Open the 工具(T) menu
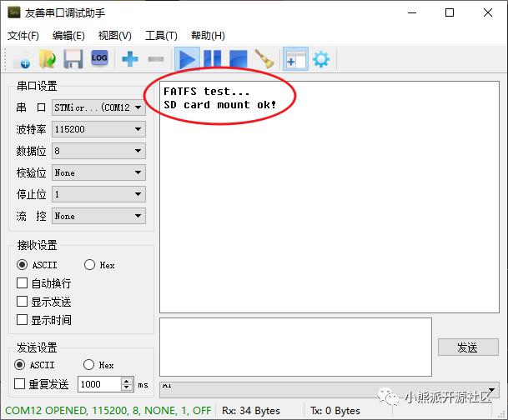This screenshot has height=420, width=508. pyautogui.click(x=161, y=35)
